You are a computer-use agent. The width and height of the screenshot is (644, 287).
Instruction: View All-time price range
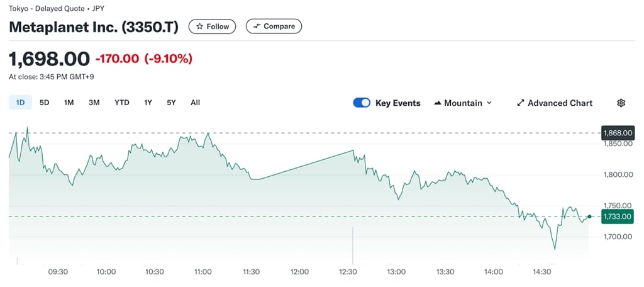pyautogui.click(x=195, y=103)
